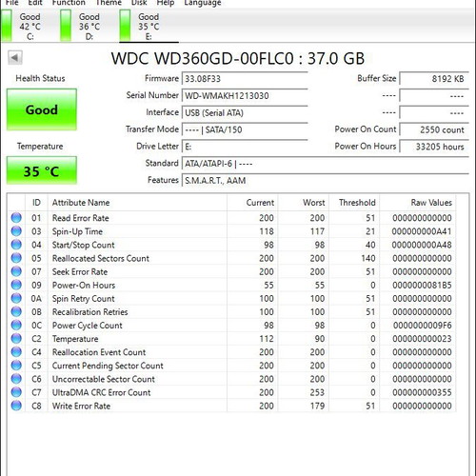476x476 pixels.
Task: Open the Function menu
Action: pyautogui.click(x=69, y=3)
